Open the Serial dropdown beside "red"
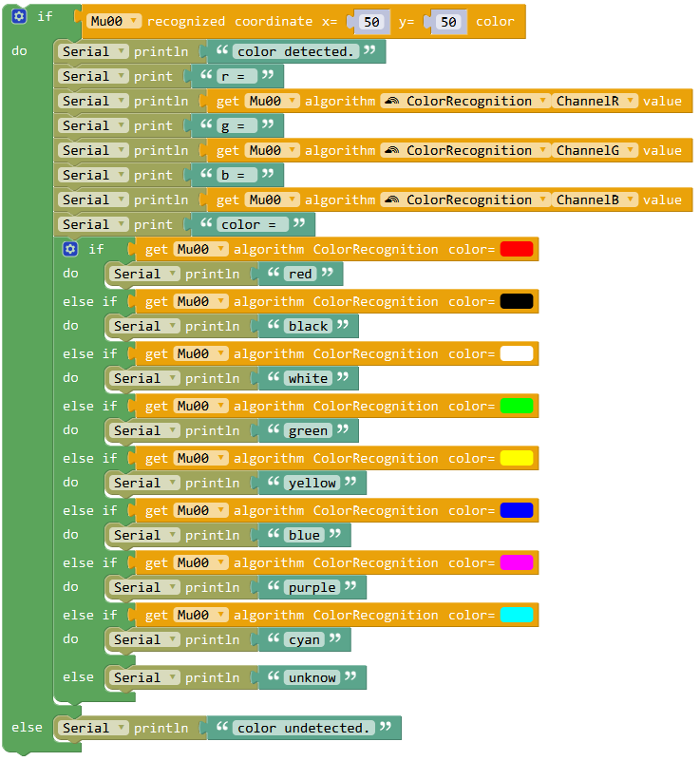This screenshot has width=700, height=761. point(144,274)
